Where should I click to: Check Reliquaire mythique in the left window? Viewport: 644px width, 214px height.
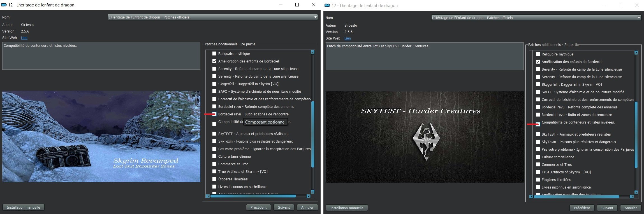[214, 53]
